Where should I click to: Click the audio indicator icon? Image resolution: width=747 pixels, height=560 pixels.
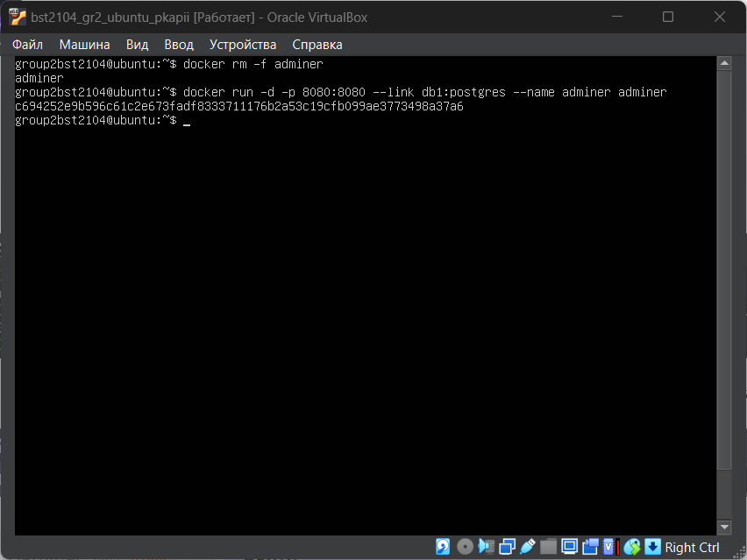pyautogui.click(x=487, y=546)
